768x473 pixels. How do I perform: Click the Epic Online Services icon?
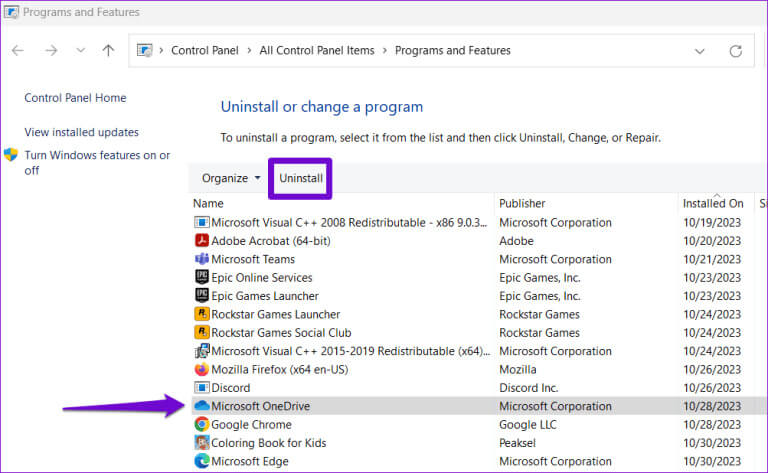tap(201, 277)
